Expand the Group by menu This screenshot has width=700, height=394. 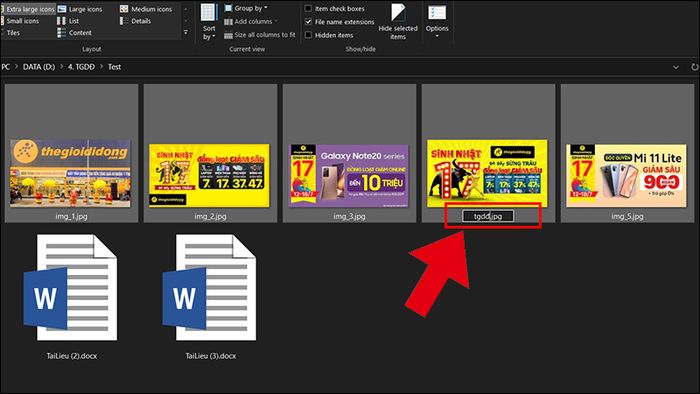click(246, 8)
